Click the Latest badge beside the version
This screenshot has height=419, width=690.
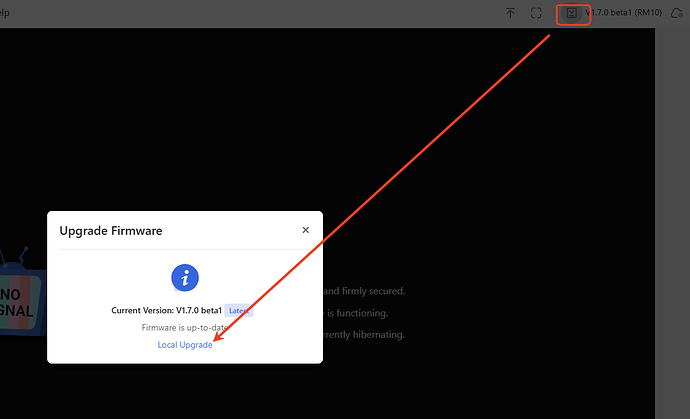point(238,311)
